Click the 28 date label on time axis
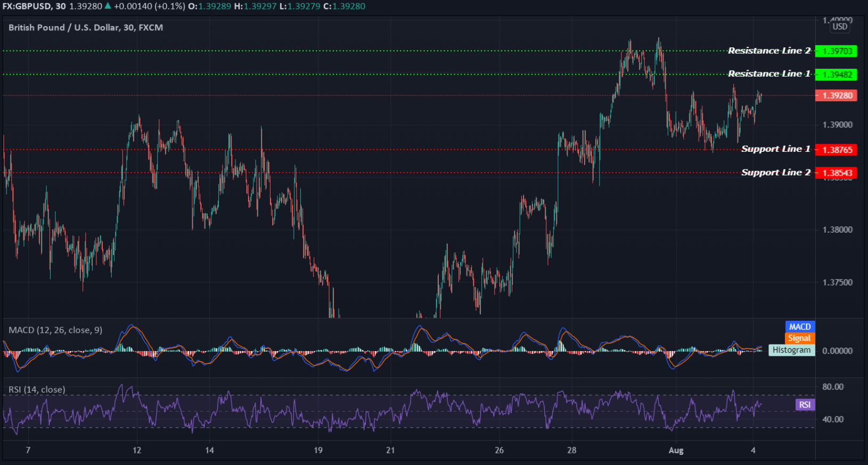This screenshot has height=465, width=868. (571, 451)
